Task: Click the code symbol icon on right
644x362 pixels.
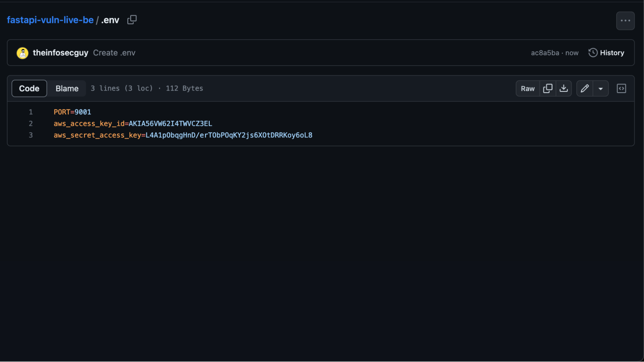Action: coord(622,88)
